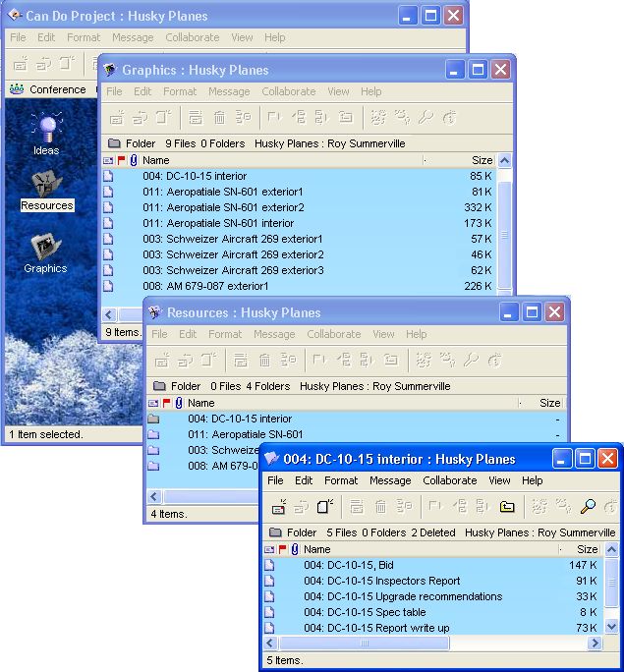This screenshot has height=672, width=624.
Task: Select 011: Aeropatiale SN-601 exterior2 file
Action: click(x=223, y=207)
